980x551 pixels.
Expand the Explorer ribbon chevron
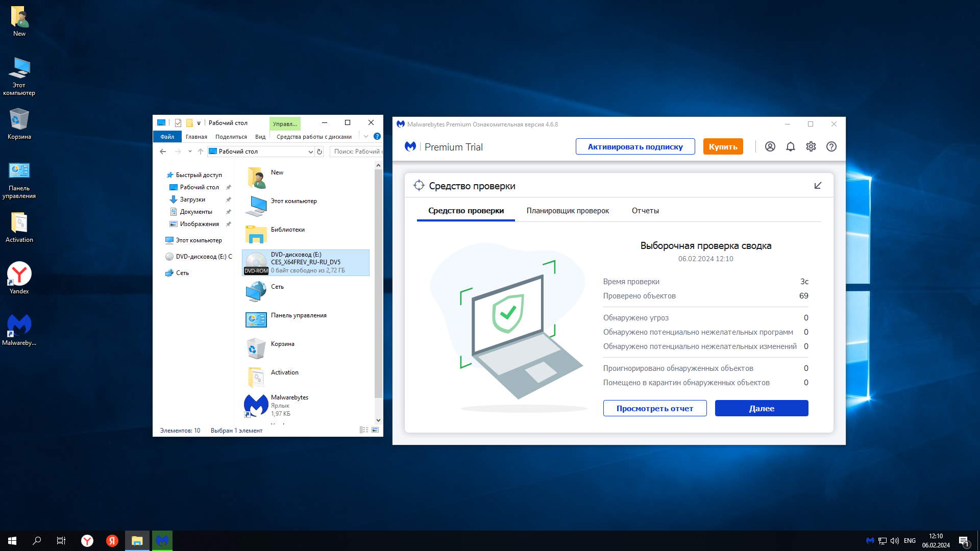(366, 136)
